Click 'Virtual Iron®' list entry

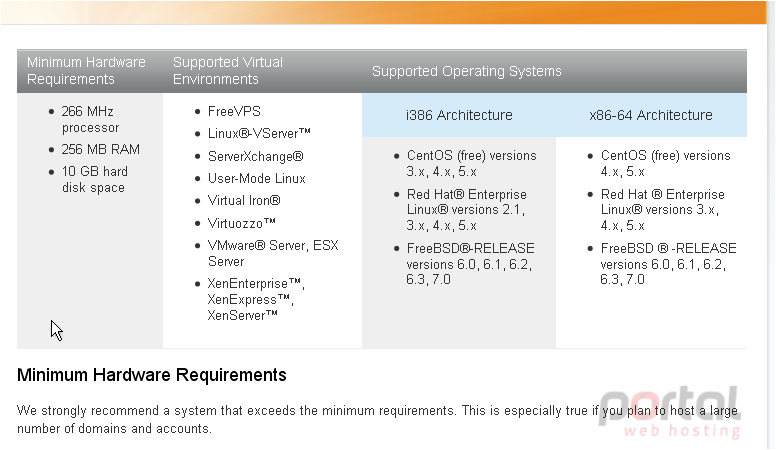244,200
